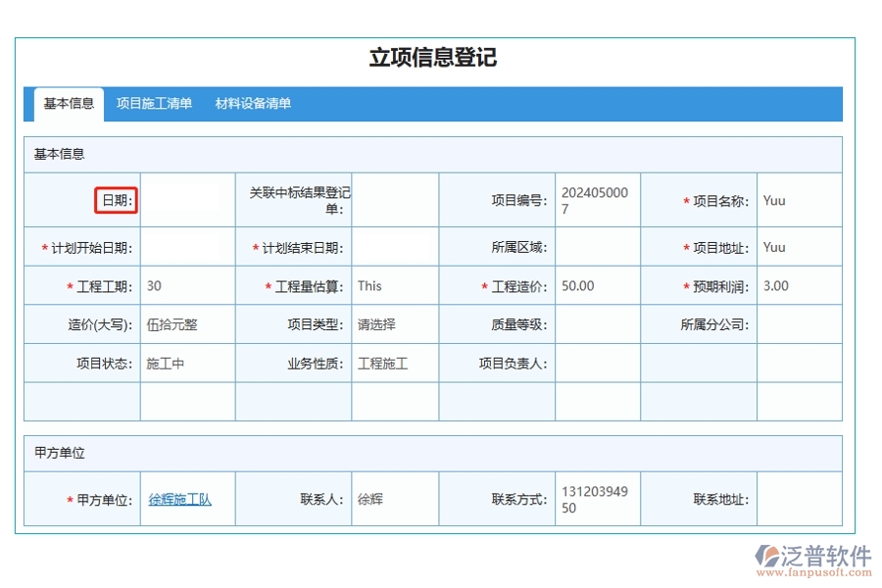This screenshot has height=588, width=882.
Task: Click the 甲方单位 section header
Action: pyautogui.click(x=433, y=453)
